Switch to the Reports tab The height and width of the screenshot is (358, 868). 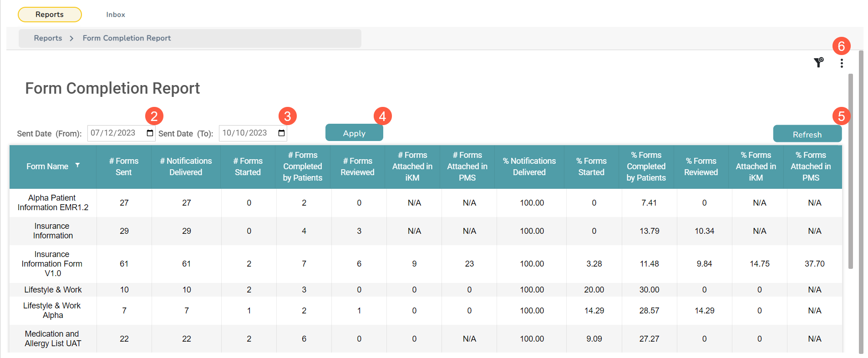click(50, 15)
